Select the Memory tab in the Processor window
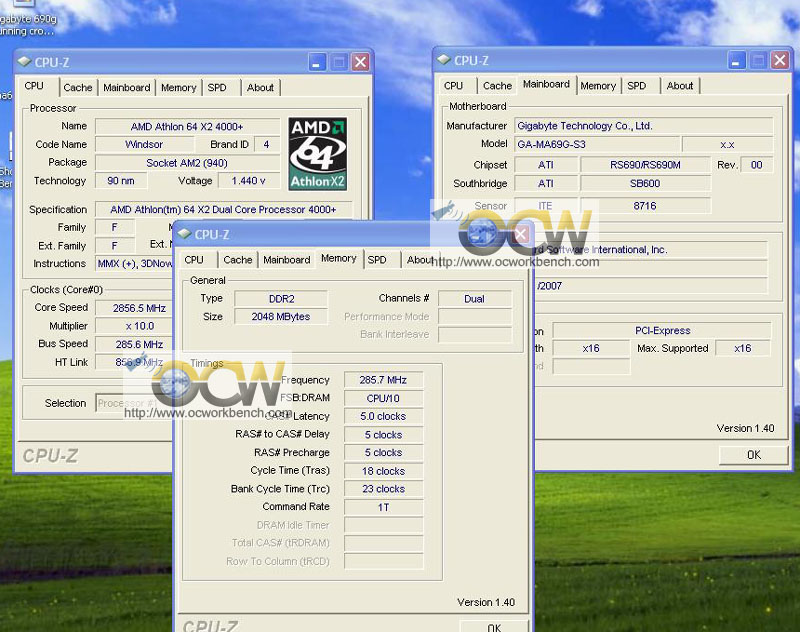 (179, 87)
